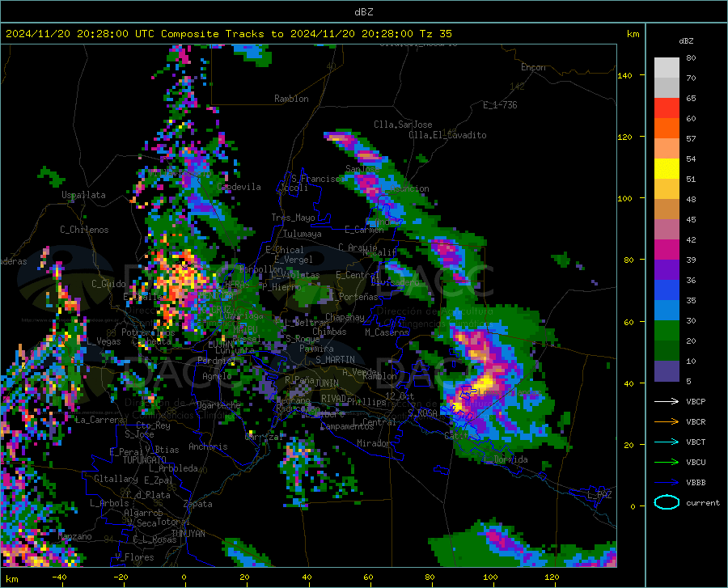Click the 'Clla.SanJose' map label
Screen dimensions: 728x588
[403, 125]
